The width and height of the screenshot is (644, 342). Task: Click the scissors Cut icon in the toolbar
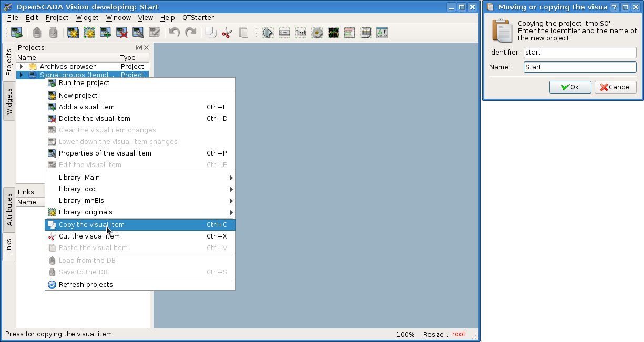(x=227, y=33)
